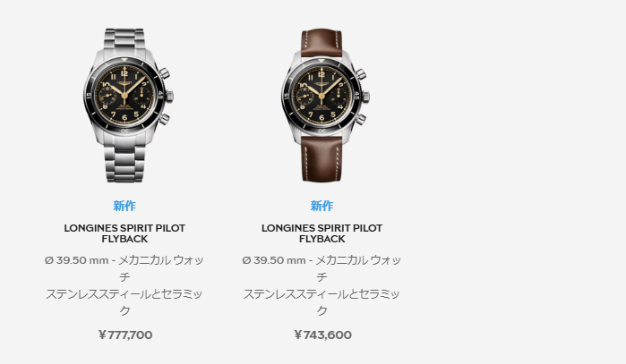The image size is (626, 364).
Task: Click the upper brown leather strap of the second watch
Action: click(322, 42)
